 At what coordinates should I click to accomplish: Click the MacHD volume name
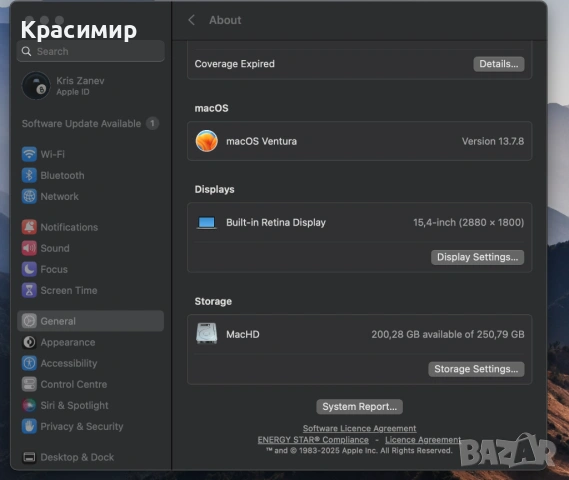point(242,334)
